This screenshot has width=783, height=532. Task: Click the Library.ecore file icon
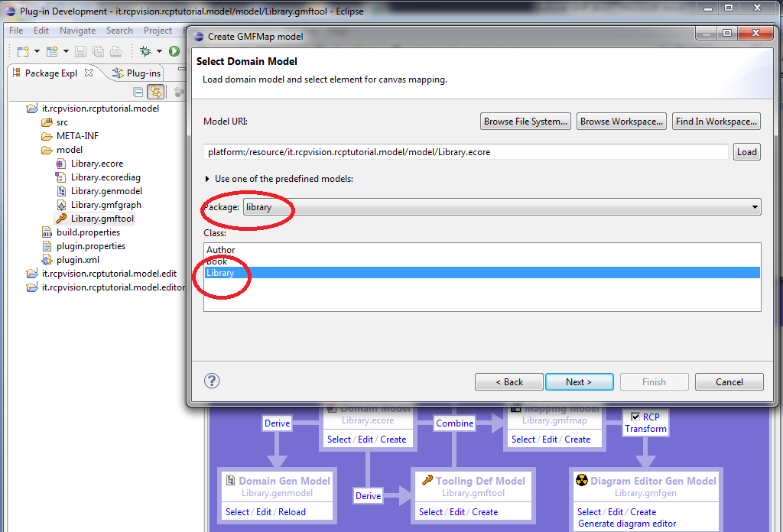point(60,164)
